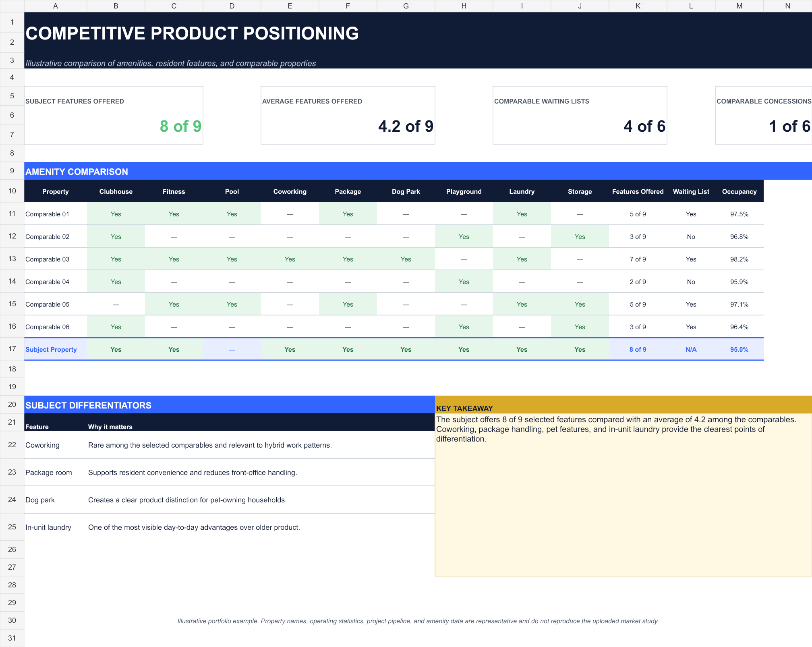Viewport: 812px width, 647px height.
Task: Click SUBJECT FEATURES OFFERED label
Action: (75, 101)
